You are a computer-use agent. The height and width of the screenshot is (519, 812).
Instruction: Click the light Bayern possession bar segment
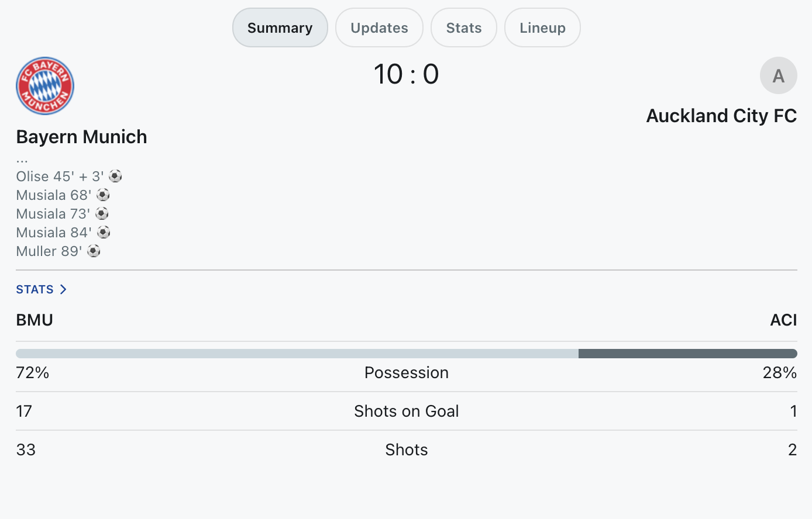click(x=297, y=354)
